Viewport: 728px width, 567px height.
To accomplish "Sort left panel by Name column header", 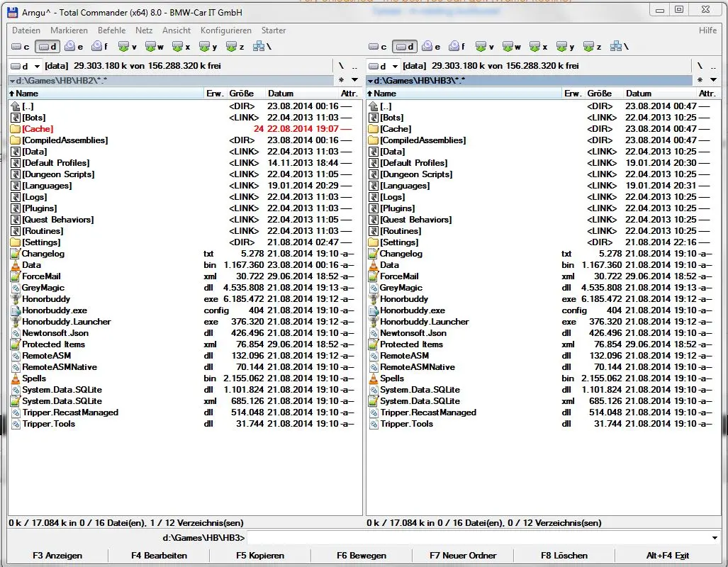I will pos(106,94).
